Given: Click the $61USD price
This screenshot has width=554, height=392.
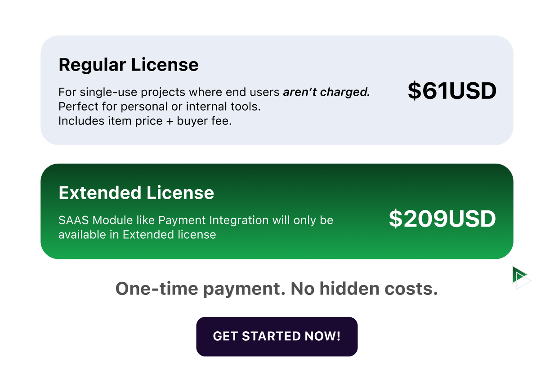Looking at the screenshot, I should [x=452, y=91].
